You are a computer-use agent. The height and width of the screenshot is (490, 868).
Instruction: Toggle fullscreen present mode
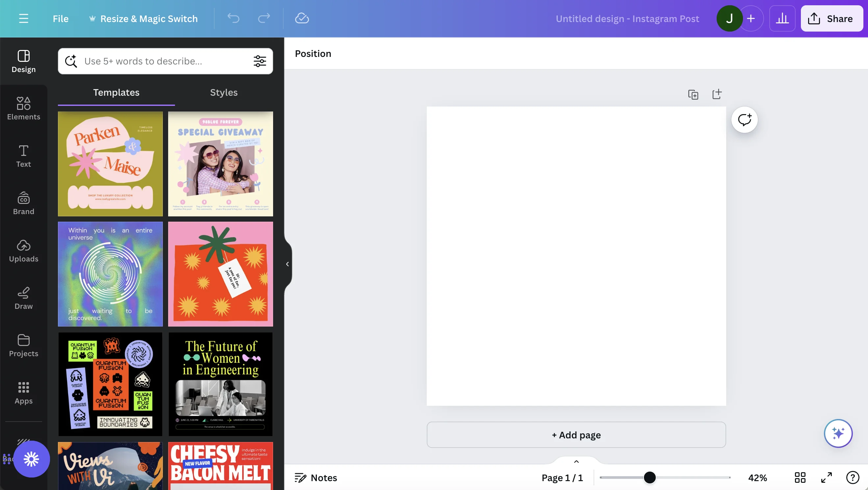pyautogui.click(x=826, y=477)
